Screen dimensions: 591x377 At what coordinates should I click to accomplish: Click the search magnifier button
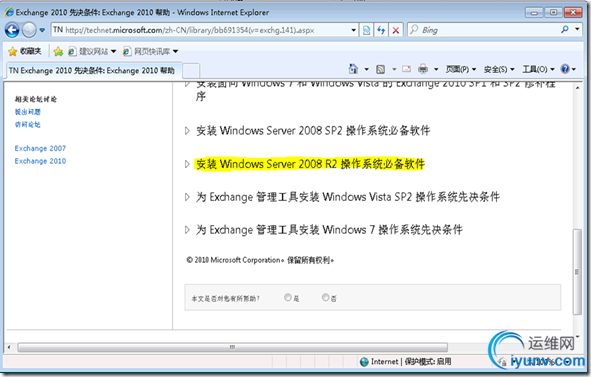click(x=565, y=29)
